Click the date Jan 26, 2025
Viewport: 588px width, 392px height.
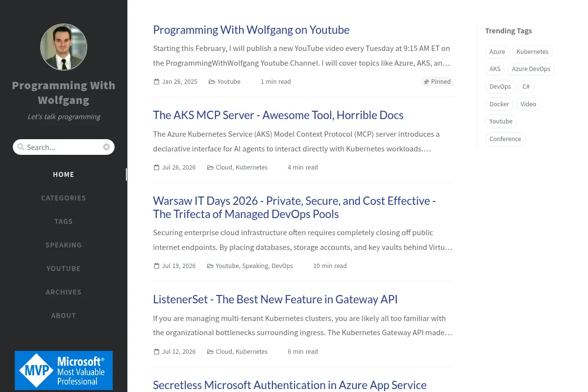[180, 82]
